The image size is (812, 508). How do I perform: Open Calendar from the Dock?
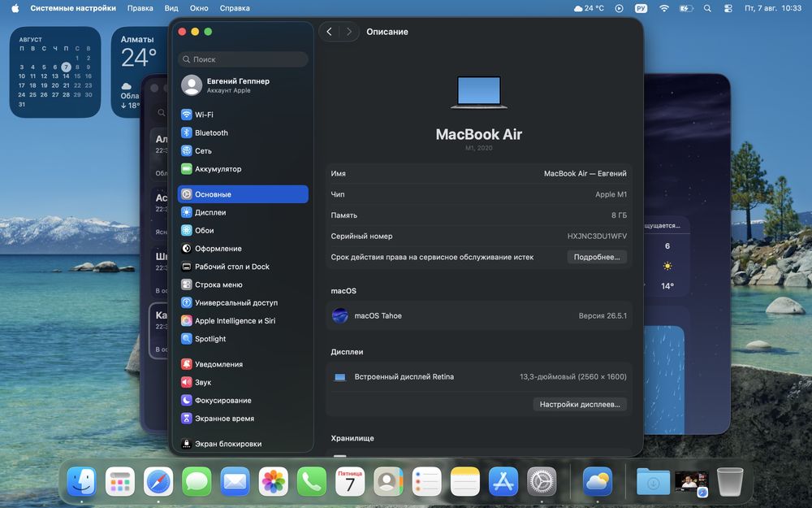(x=350, y=481)
